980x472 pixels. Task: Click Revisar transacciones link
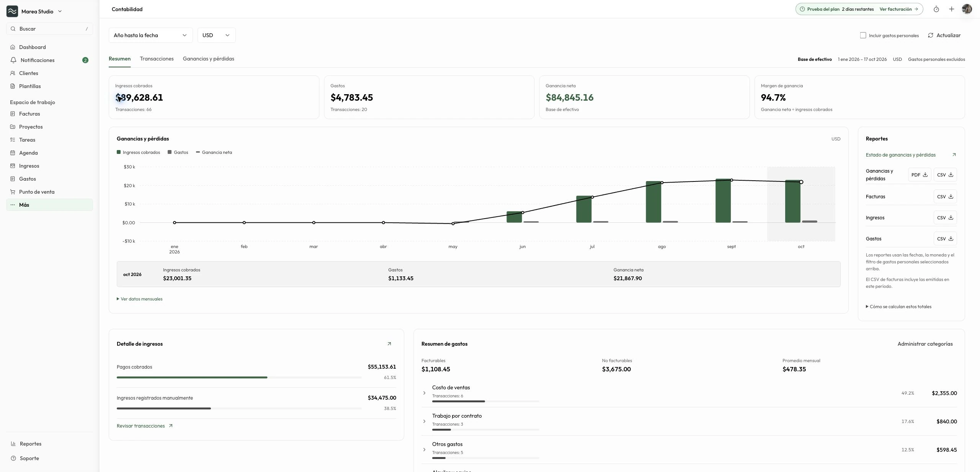144,426
